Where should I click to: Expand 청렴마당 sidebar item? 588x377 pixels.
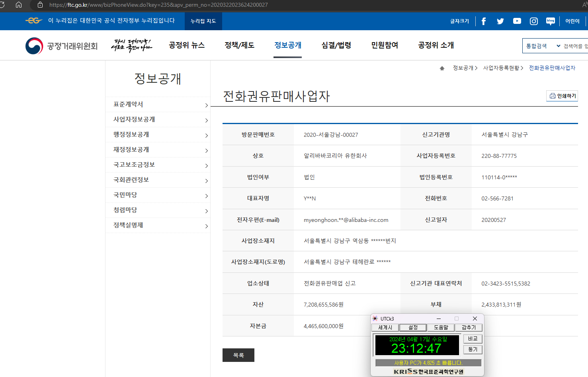pyautogui.click(x=158, y=210)
